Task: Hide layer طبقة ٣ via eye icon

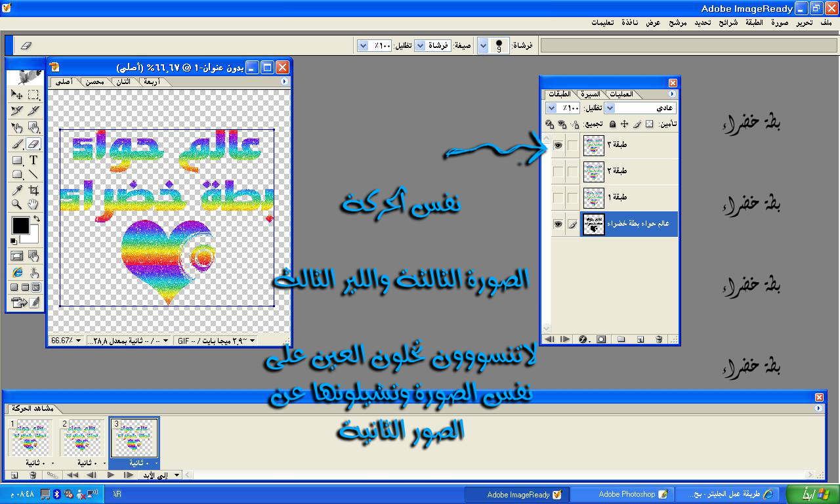Action: point(558,146)
